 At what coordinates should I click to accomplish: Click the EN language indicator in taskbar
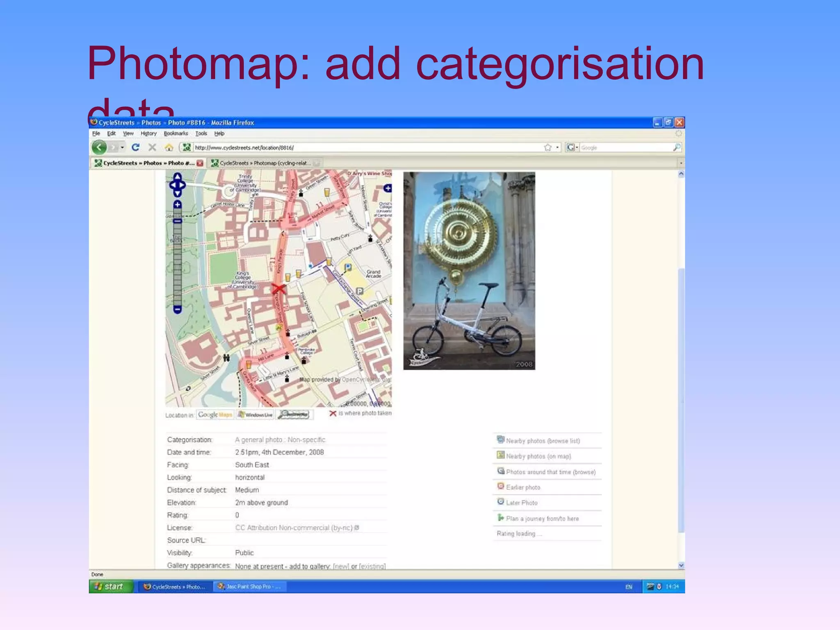tap(628, 587)
